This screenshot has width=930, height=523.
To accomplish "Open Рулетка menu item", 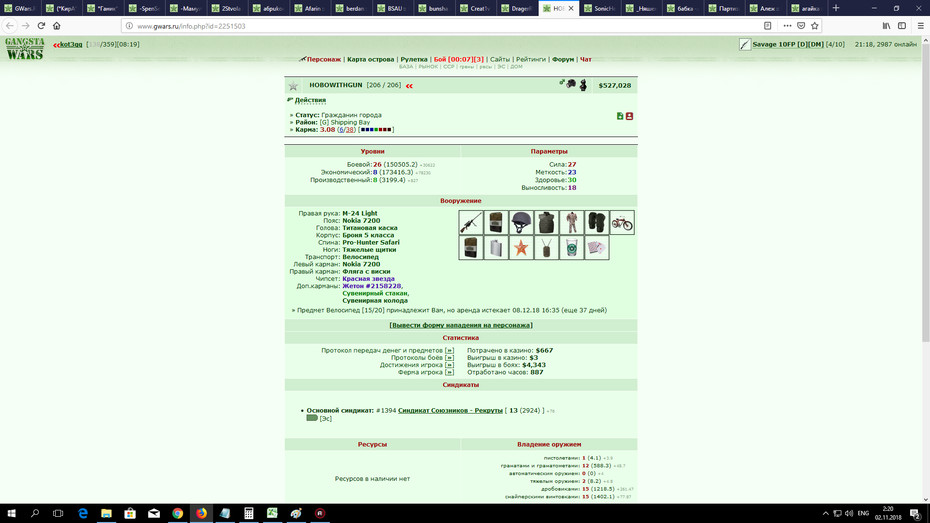I will pyautogui.click(x=414, y=59).
